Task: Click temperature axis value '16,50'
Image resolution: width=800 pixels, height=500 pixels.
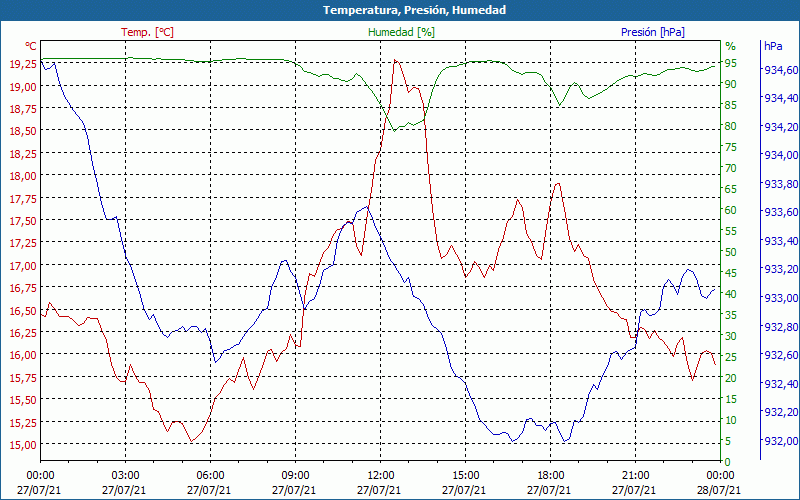Action: 23,310
